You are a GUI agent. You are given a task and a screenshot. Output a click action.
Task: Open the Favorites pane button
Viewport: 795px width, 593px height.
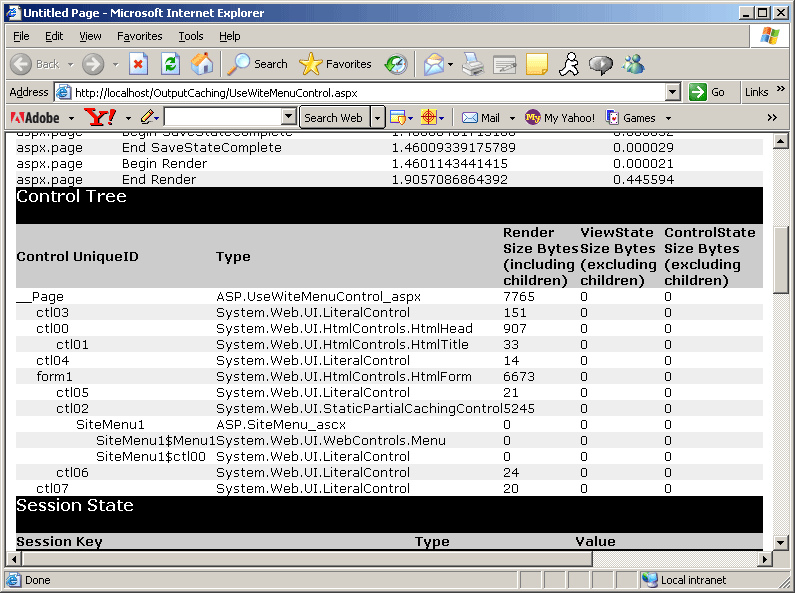[336, 64]
